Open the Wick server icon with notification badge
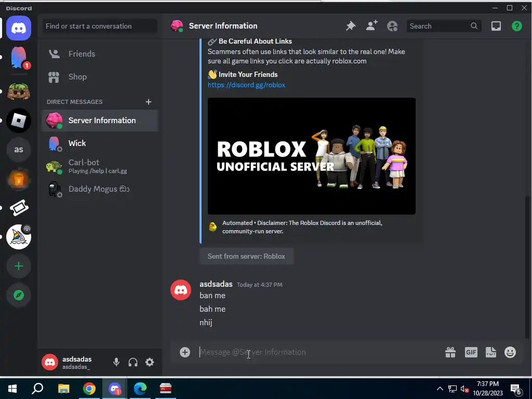 point(19,58)
